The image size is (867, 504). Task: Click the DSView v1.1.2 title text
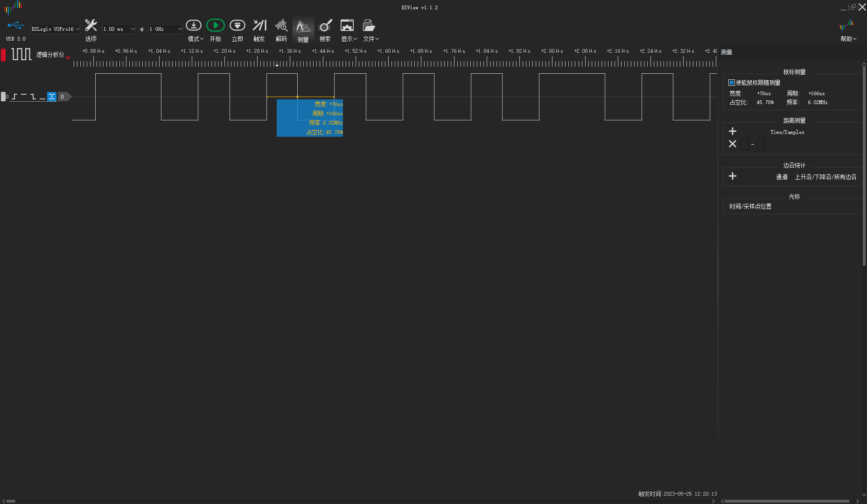(420, 7)
